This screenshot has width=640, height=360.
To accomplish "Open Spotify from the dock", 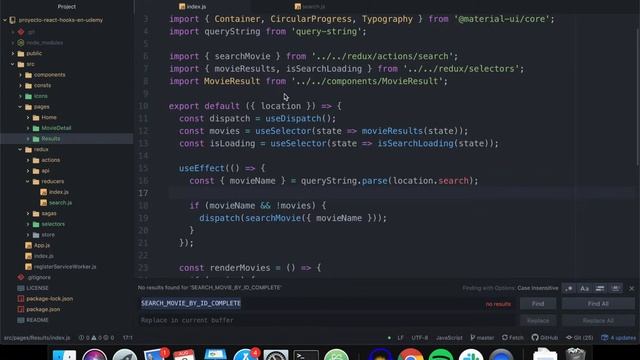I will [x=440, y=355].
